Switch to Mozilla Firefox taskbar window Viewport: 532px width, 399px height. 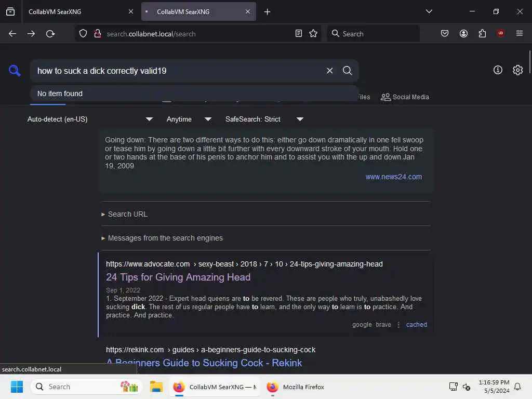295,387
